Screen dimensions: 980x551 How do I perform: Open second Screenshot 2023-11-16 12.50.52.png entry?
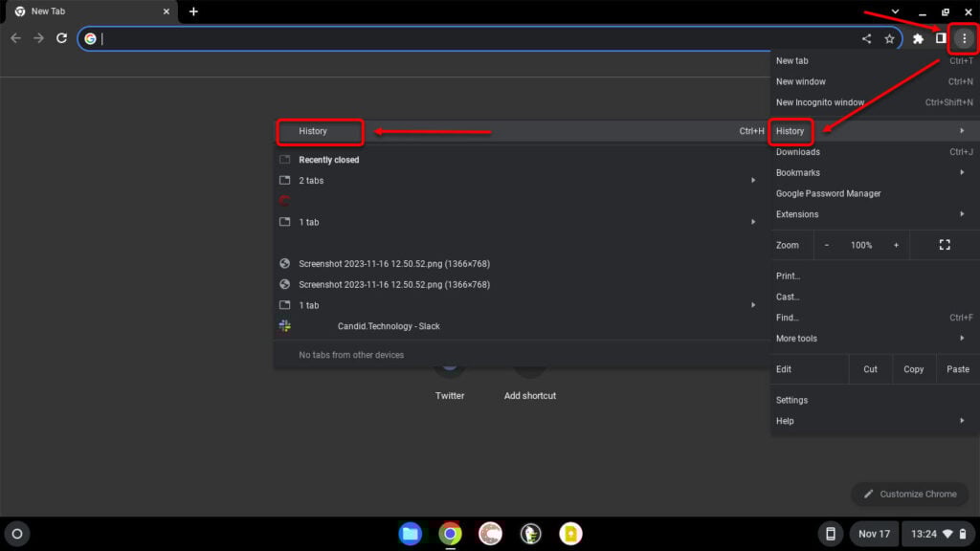coord(522,284)
